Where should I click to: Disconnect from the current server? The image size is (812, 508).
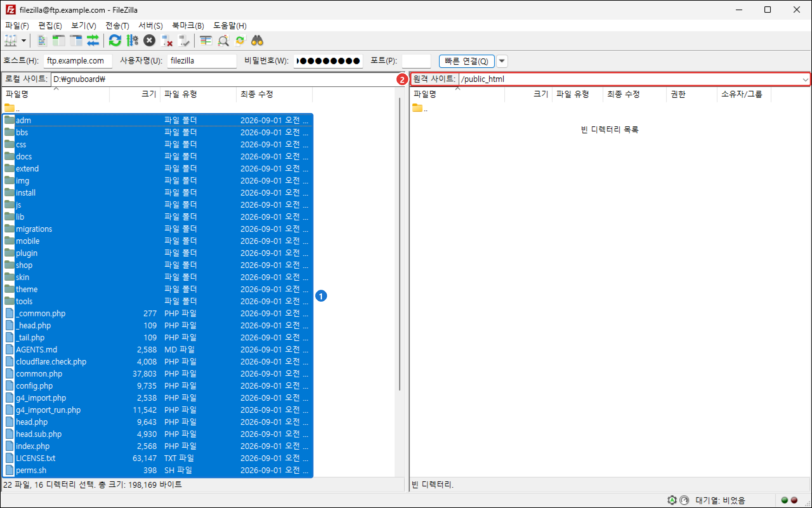coord(167,41)
